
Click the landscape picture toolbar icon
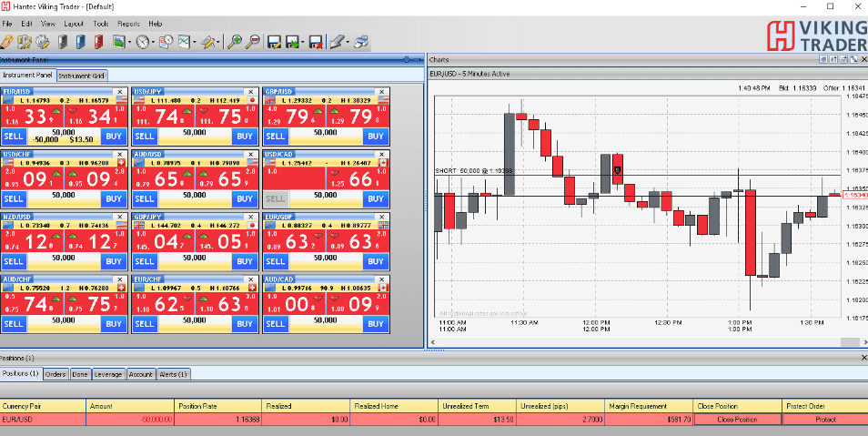[x=118, y=42]
